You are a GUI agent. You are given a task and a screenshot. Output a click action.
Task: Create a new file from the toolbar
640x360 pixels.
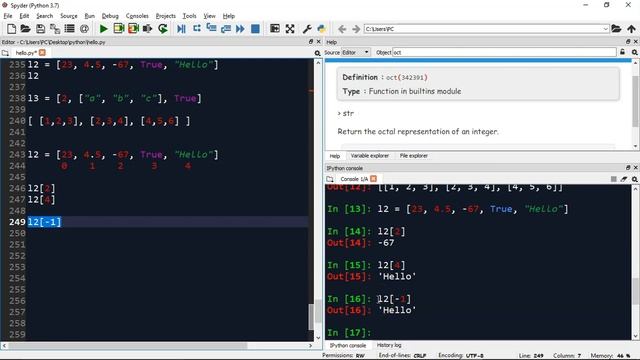point(11,29)
